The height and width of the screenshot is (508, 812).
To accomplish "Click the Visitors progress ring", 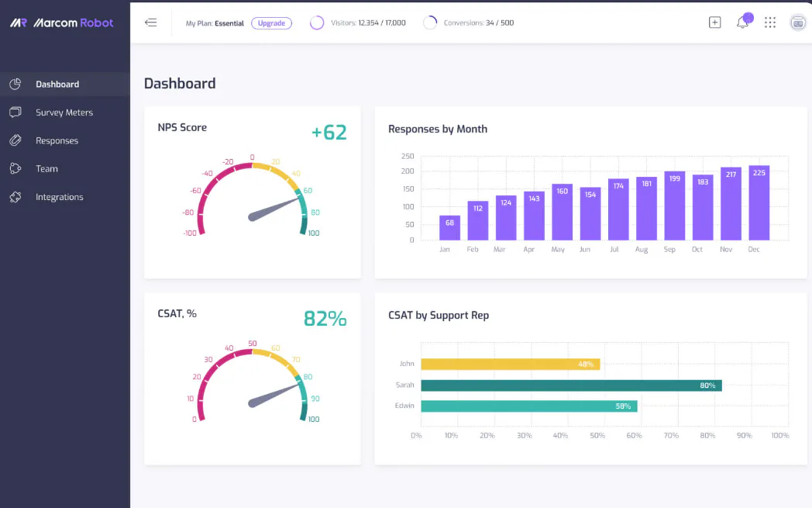I will click(317, 22).
